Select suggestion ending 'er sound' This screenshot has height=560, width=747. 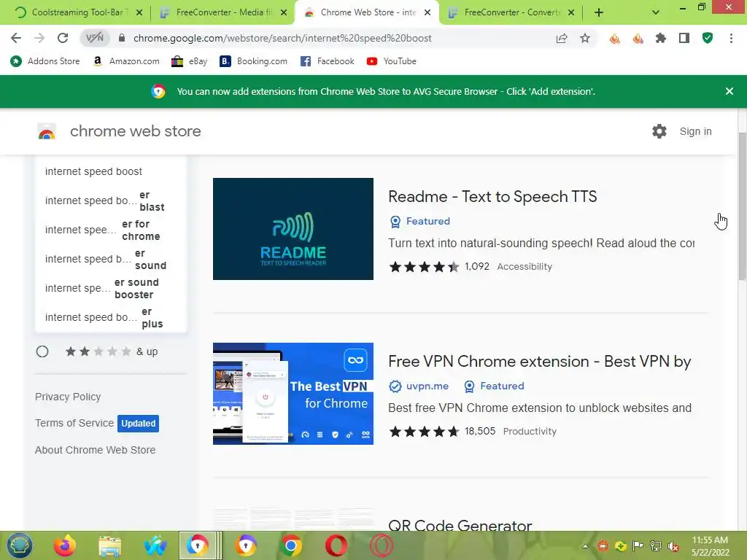tap(111, 259)
